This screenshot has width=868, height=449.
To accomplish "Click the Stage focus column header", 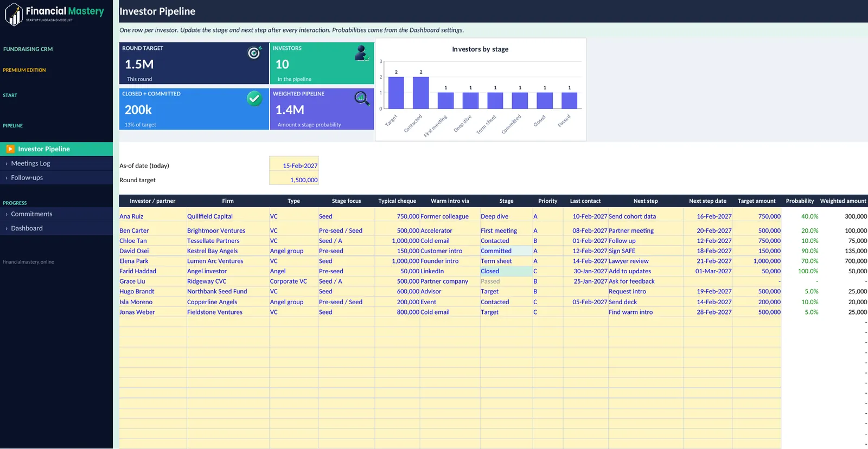I will pos(347,201).
